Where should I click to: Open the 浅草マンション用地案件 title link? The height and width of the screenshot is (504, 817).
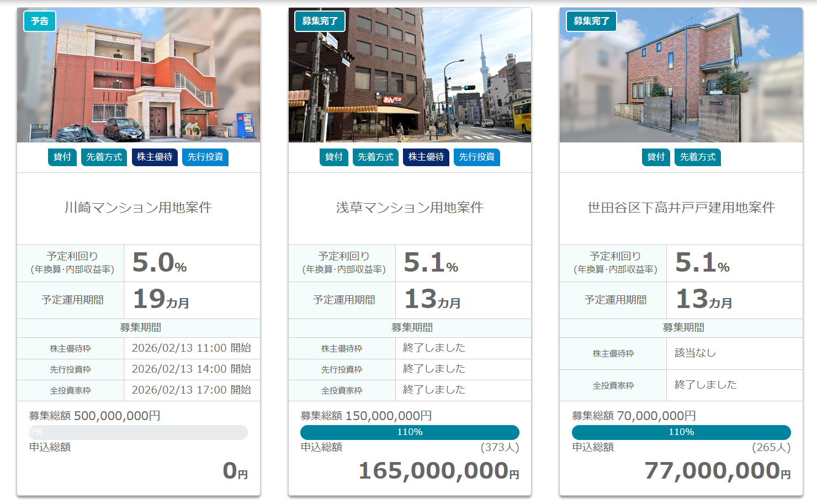pos(410,208)
